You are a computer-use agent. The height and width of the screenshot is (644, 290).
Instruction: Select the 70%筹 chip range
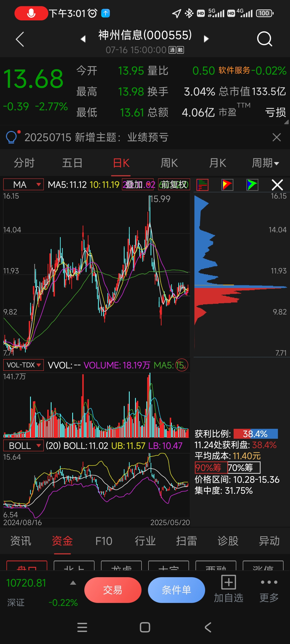click(x=244, y=468)
